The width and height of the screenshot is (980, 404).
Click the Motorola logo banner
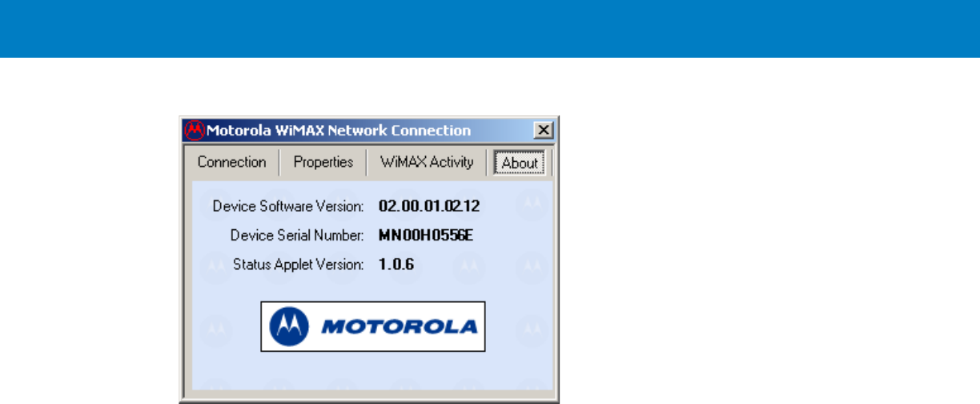point(373,326)
